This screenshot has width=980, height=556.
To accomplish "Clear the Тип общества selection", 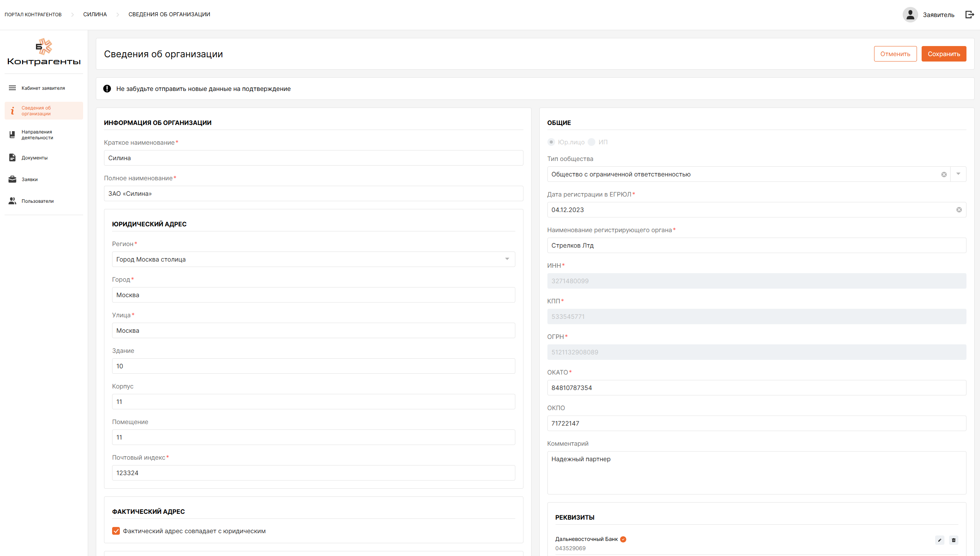I will [x=944, y=174].
